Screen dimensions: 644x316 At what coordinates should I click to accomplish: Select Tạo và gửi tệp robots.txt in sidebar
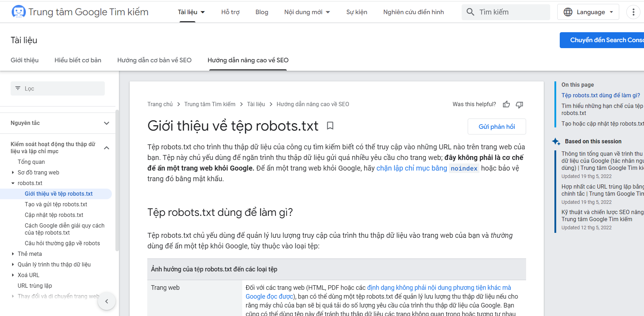pyautogui.click(x=56, y=205)
